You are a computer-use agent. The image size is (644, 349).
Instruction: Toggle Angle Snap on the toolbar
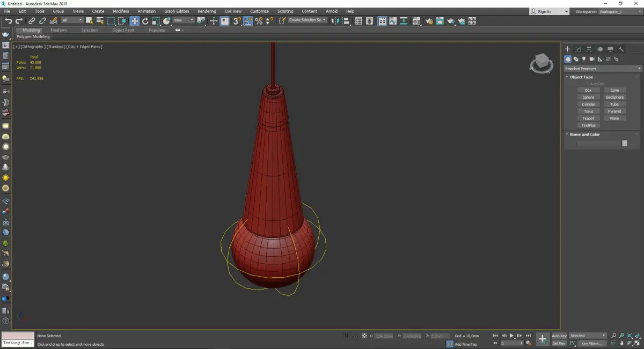click(x=248, y=21)
